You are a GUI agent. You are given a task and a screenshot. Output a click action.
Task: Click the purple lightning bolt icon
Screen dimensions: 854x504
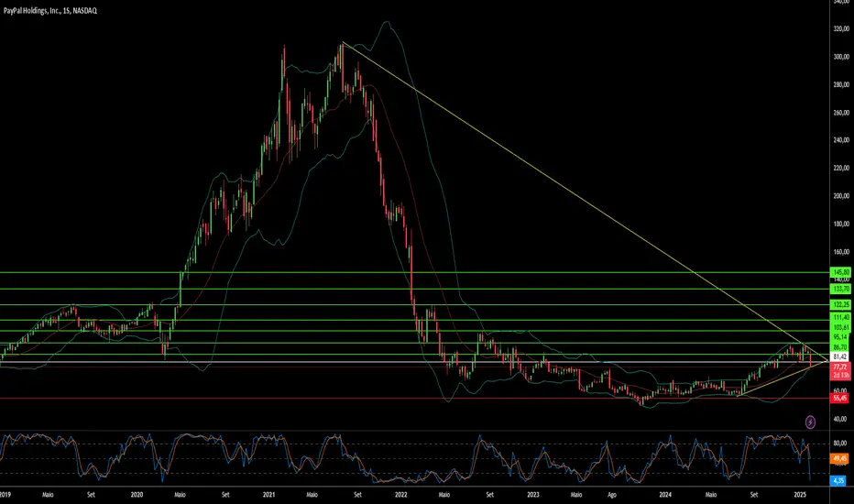[810, 422]
